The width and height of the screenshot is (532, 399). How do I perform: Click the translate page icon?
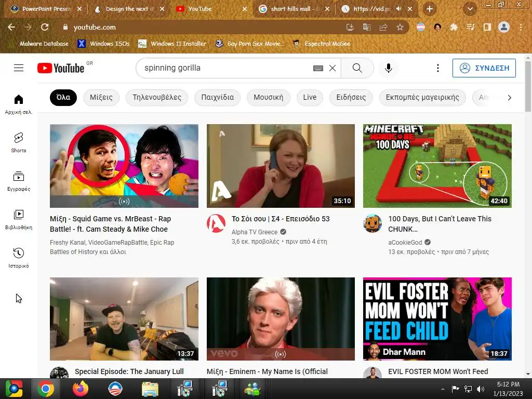[367, 27]
